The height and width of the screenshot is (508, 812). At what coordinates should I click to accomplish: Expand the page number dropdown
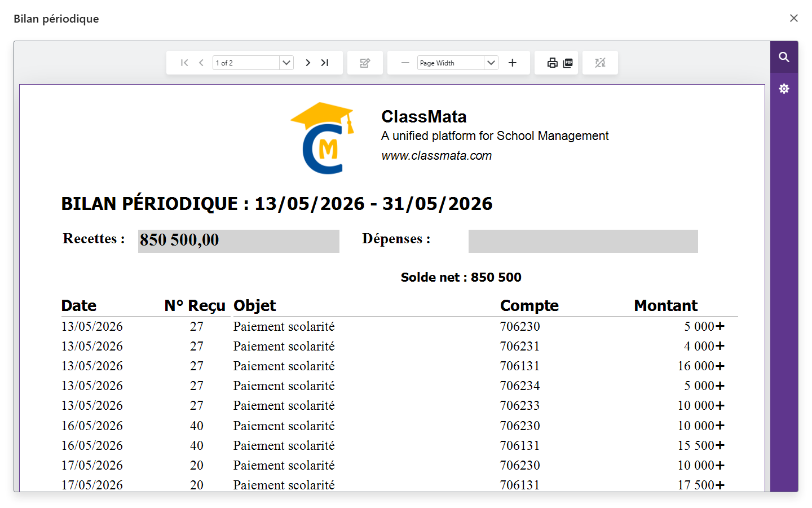[286, 63]
